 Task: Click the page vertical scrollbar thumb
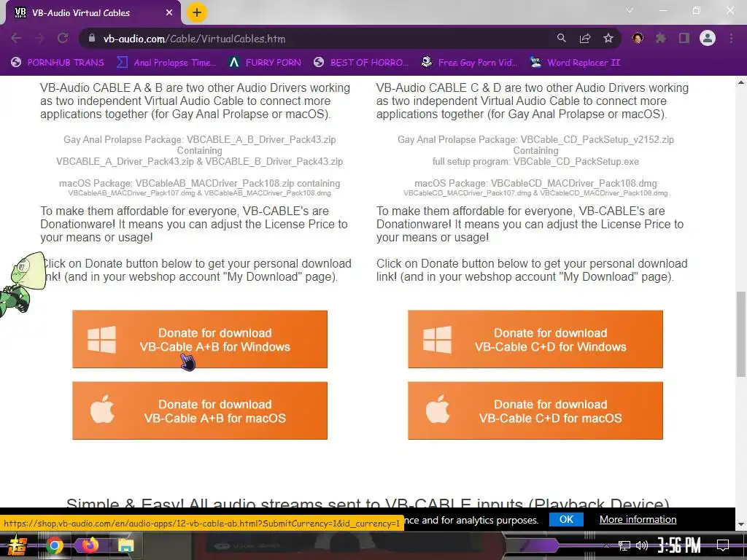[x=741, y=334]
